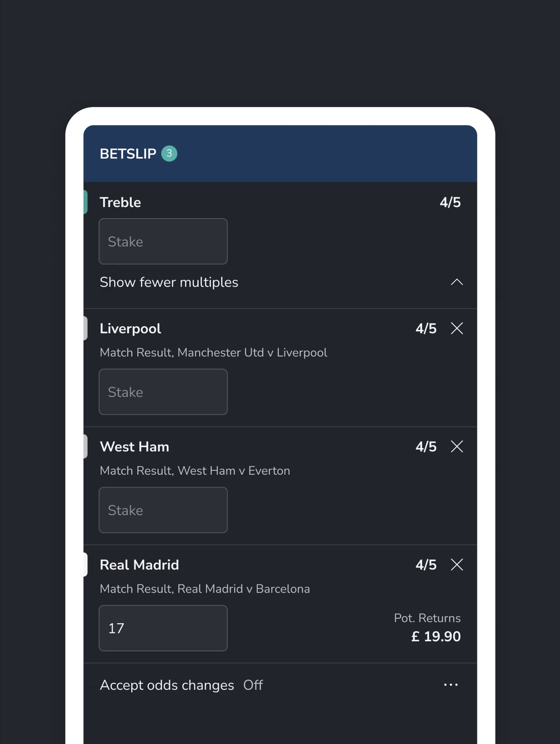Click the Real Madrid selection name
This screenshot has width=560, height=744.
(139, 565)
